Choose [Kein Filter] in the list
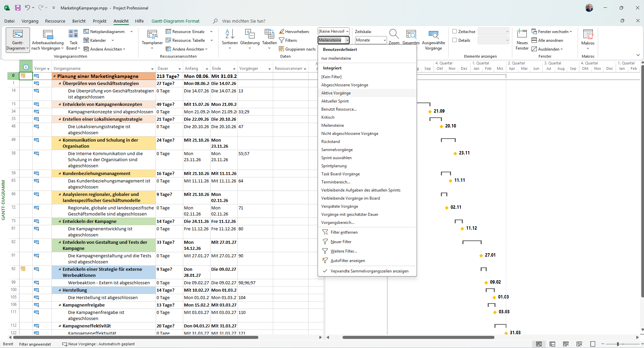 (367, 77)
